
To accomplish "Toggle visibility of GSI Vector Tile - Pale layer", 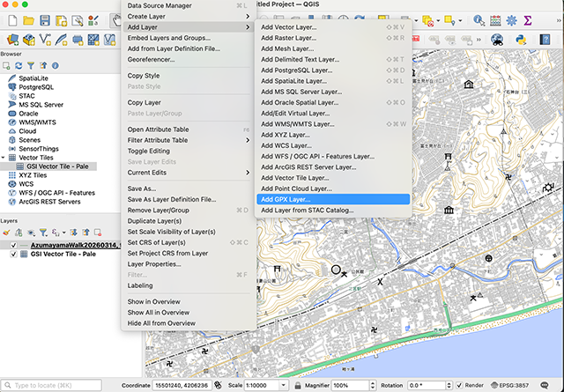I will click(x=13, y=255).
